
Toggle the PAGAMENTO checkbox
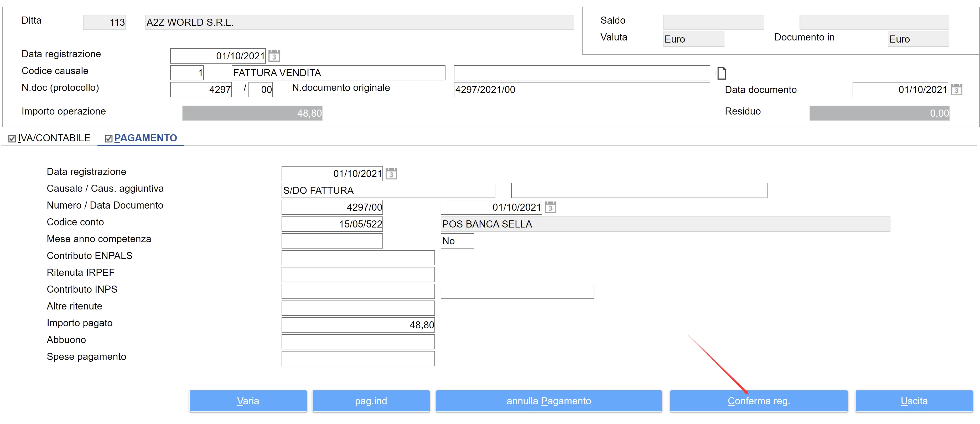point(108,138)
